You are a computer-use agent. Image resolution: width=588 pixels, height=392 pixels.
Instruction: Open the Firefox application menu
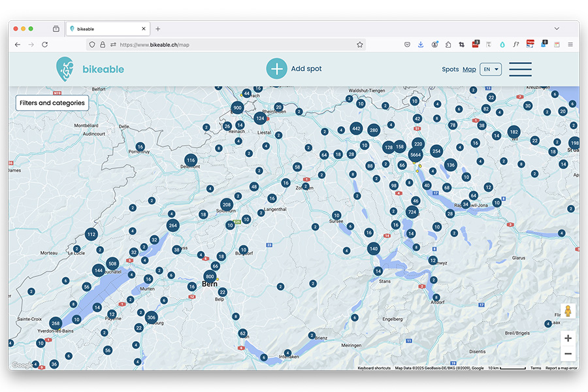coord(570,44)
